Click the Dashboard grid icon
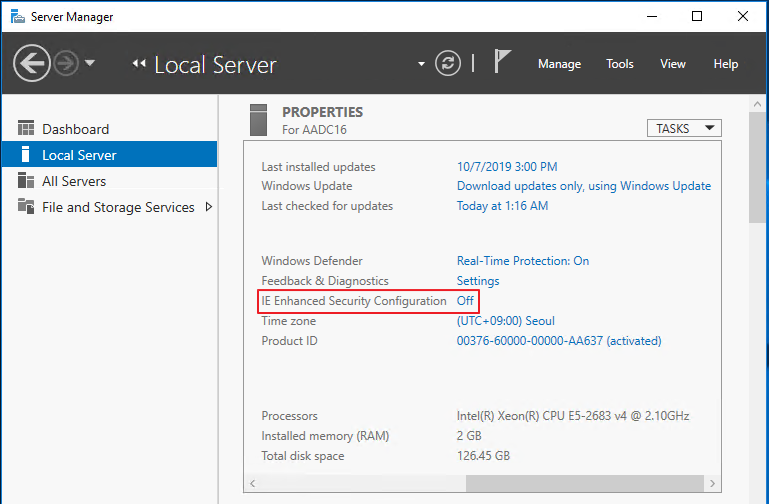Viewport: 769px width, 504px height. pyautogui.click(x=26, y=128)
